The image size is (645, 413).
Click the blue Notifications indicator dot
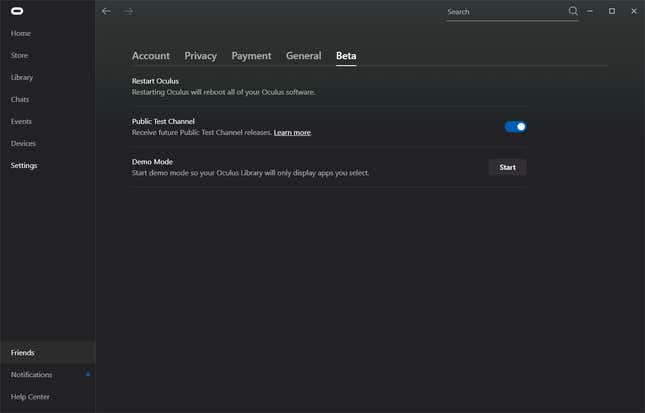[88, 374]
